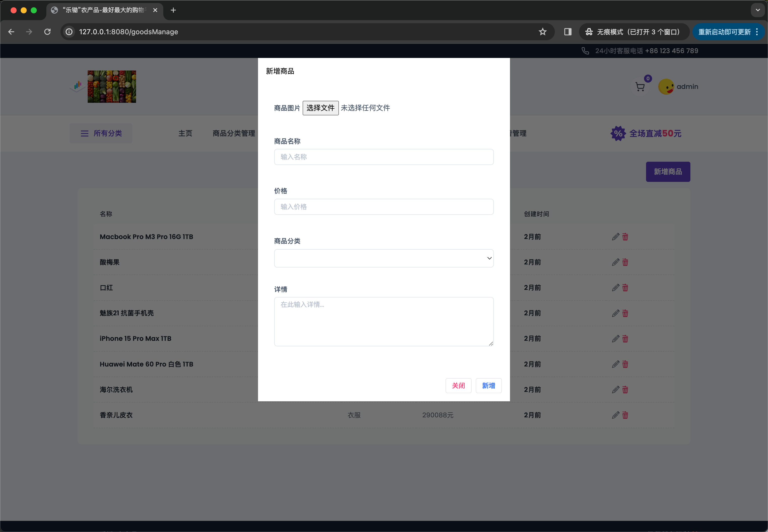Click the shopping cart icon

click(640, 87)
